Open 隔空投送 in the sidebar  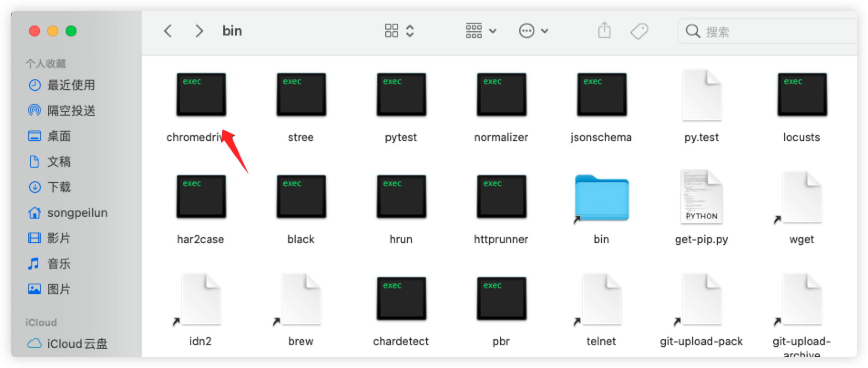click(61, 111)
